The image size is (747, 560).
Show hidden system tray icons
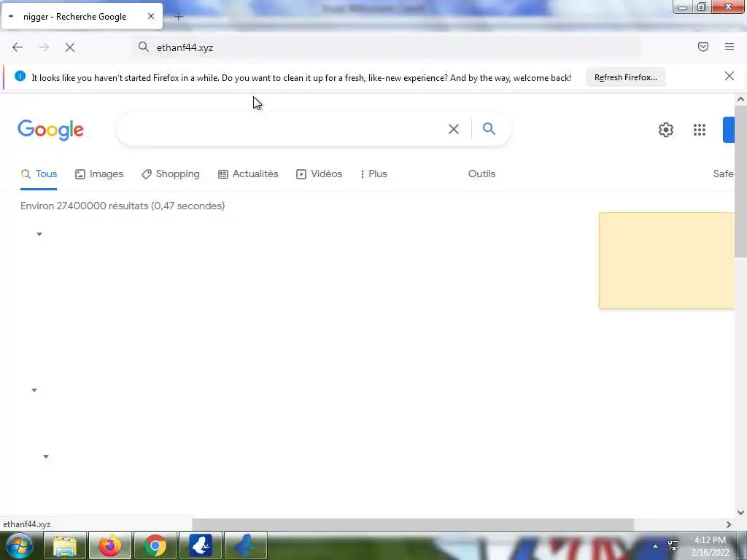coord(656,546)
